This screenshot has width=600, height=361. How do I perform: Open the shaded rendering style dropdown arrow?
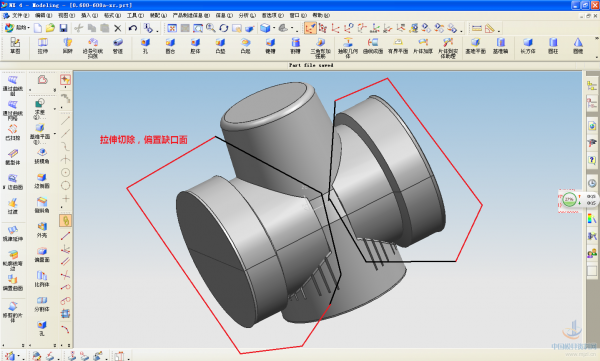coord(274,28)
